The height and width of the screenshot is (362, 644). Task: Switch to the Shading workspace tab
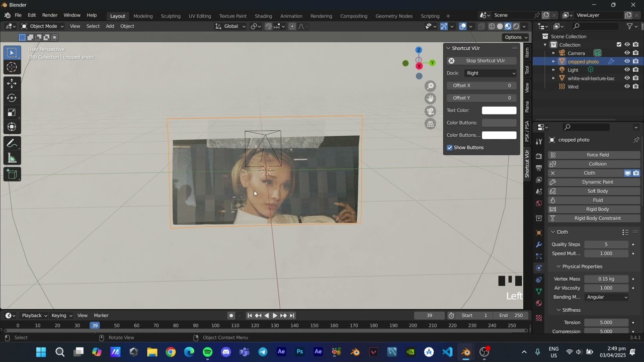coord(263,16)
